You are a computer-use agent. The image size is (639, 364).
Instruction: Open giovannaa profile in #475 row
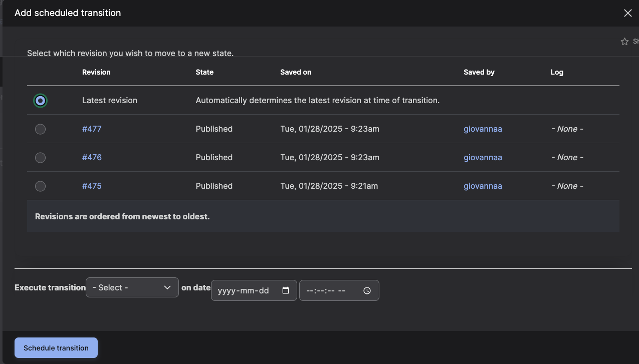click(x=483, y=186)
